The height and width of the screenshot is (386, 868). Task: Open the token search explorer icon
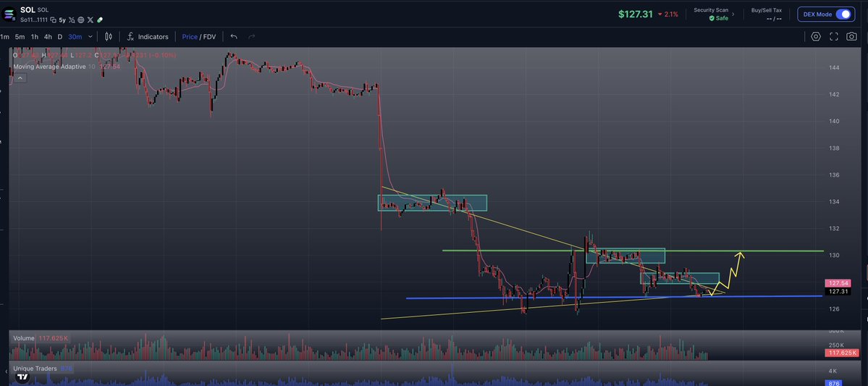72,20
